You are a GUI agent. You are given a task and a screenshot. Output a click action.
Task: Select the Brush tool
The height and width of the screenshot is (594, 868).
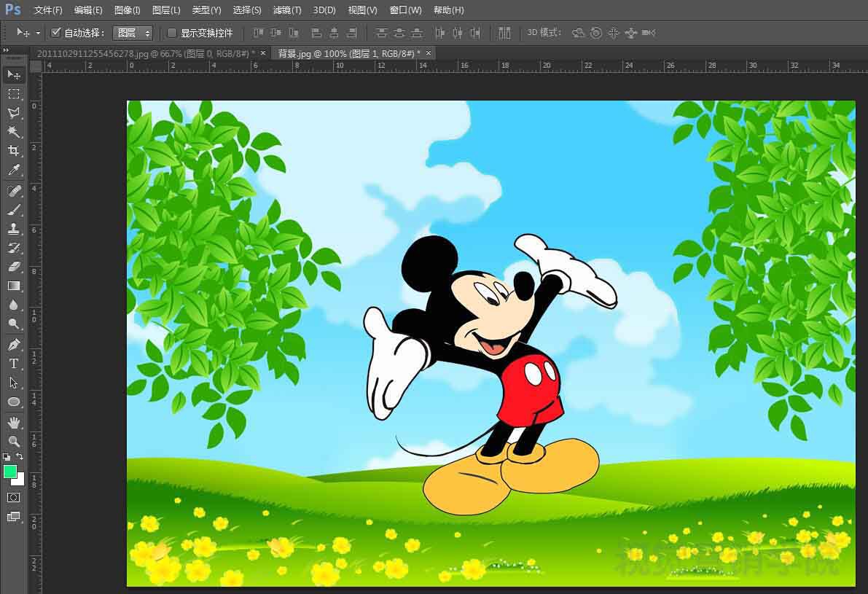click(x=14, y=211)
